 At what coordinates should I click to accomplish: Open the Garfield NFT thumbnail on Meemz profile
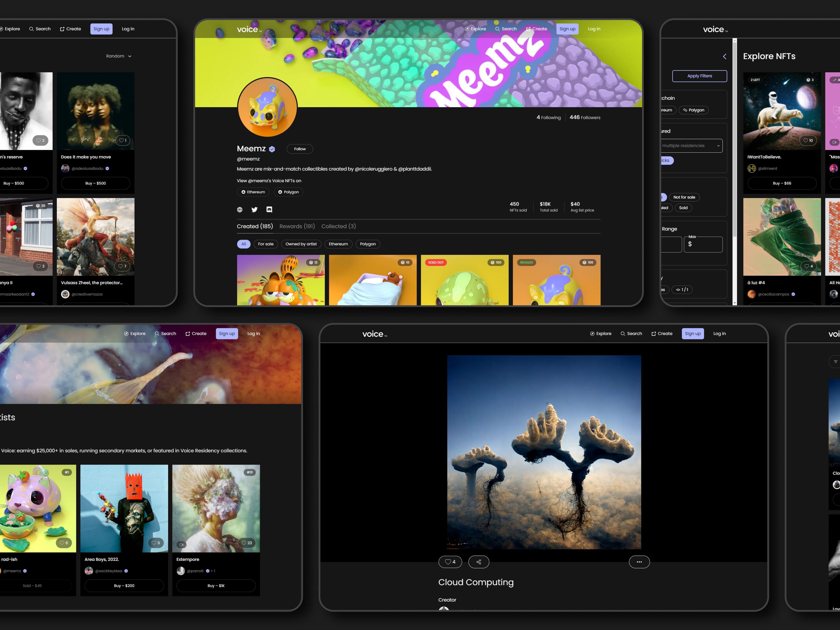point(281,280)
